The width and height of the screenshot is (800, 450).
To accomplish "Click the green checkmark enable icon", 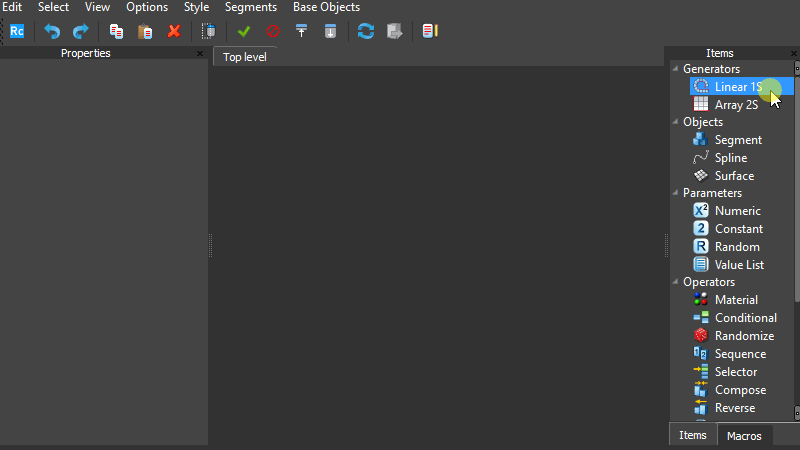I will pyautogui.click(x=243, y=31).
